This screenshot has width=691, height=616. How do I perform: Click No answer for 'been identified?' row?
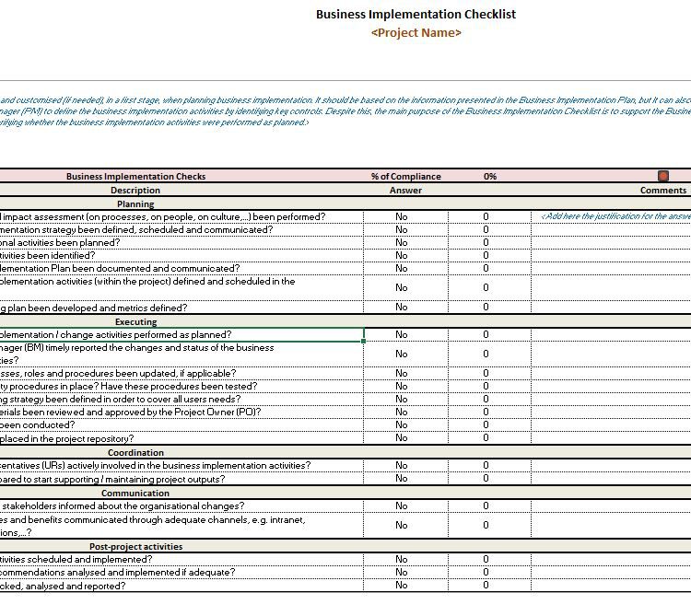pyautogui.click(x=402, y=255)
